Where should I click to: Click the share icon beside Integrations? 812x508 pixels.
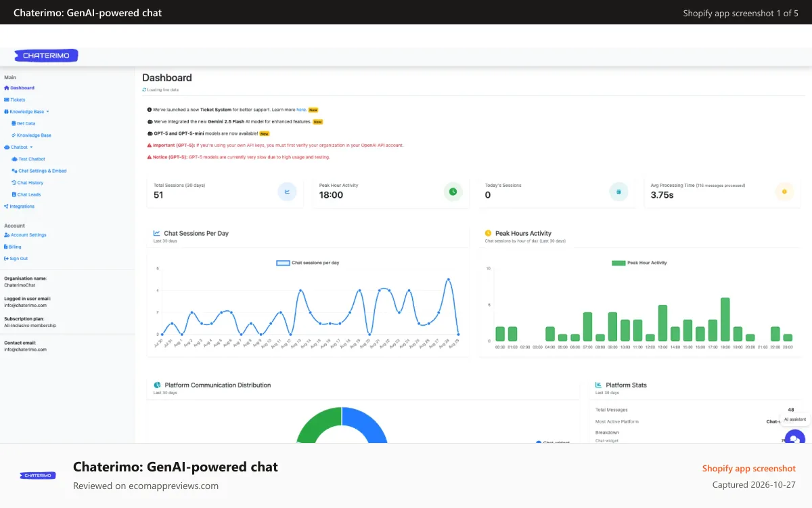[7, 207]
